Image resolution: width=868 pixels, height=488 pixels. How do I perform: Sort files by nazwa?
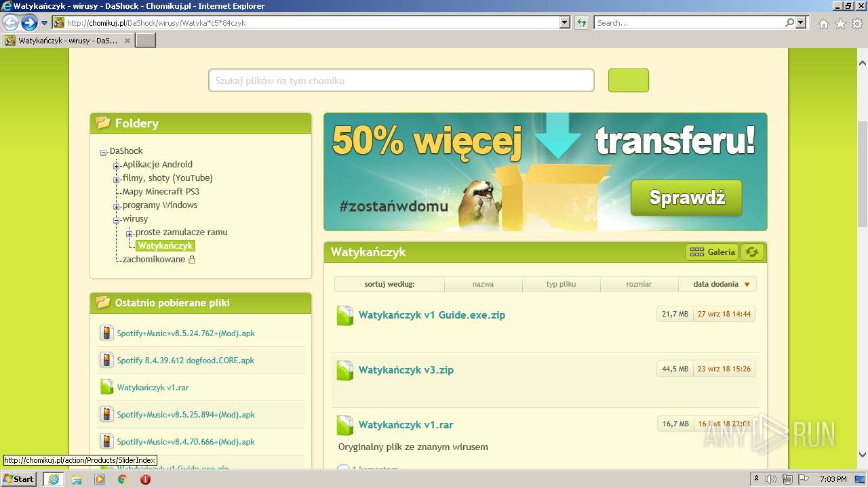pyautogui.click(x=483, y=284)
